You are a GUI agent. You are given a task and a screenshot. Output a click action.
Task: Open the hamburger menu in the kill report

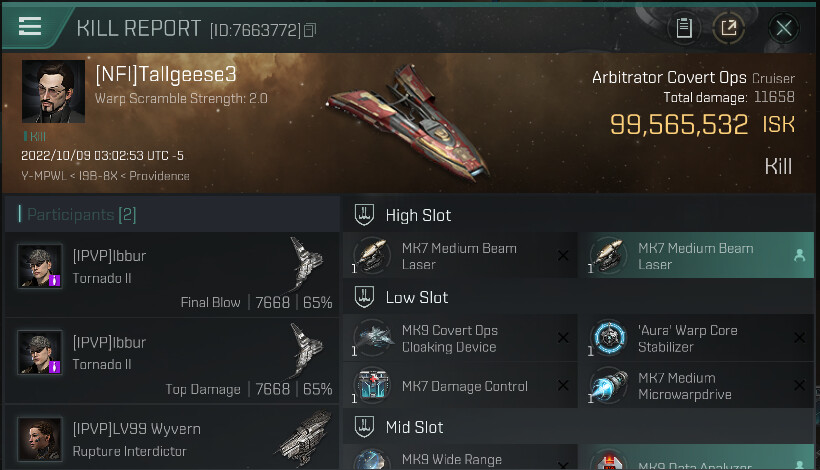click(30, 26)
